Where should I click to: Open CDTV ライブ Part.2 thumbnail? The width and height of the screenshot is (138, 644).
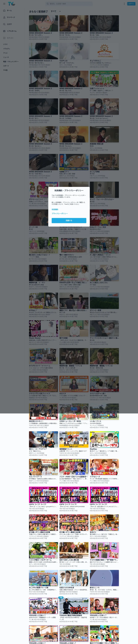click(x=74, y=495)
